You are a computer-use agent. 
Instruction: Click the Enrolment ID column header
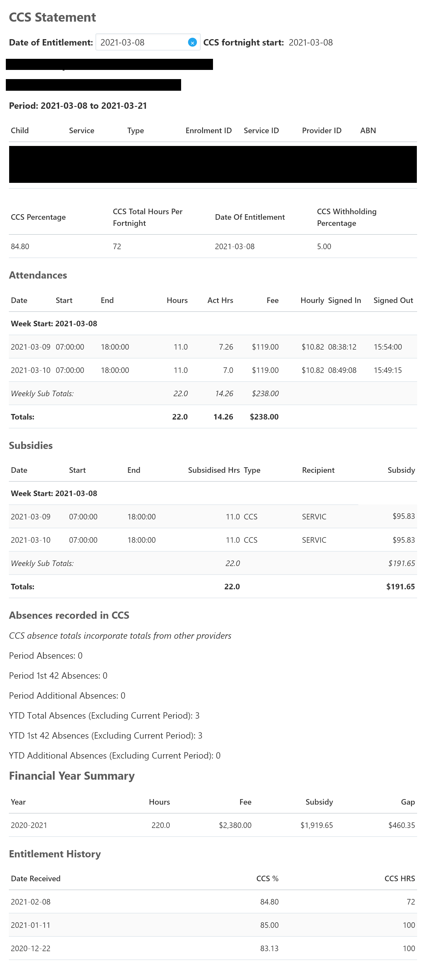click(x=209, y=130)
